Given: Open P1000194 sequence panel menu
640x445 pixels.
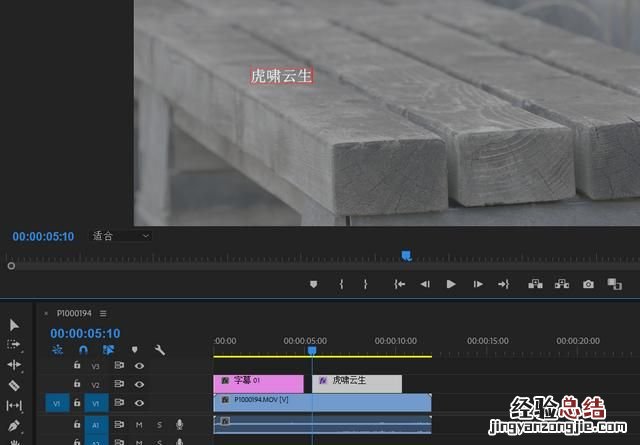Looking at the screenshot, I should point(103,313).
